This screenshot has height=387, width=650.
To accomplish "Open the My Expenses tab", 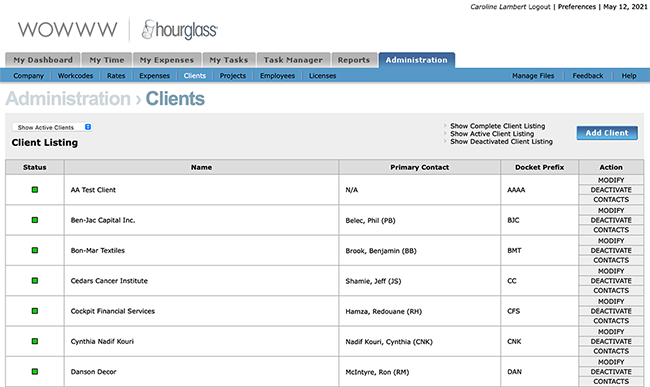I will click(x=167, y=60).
